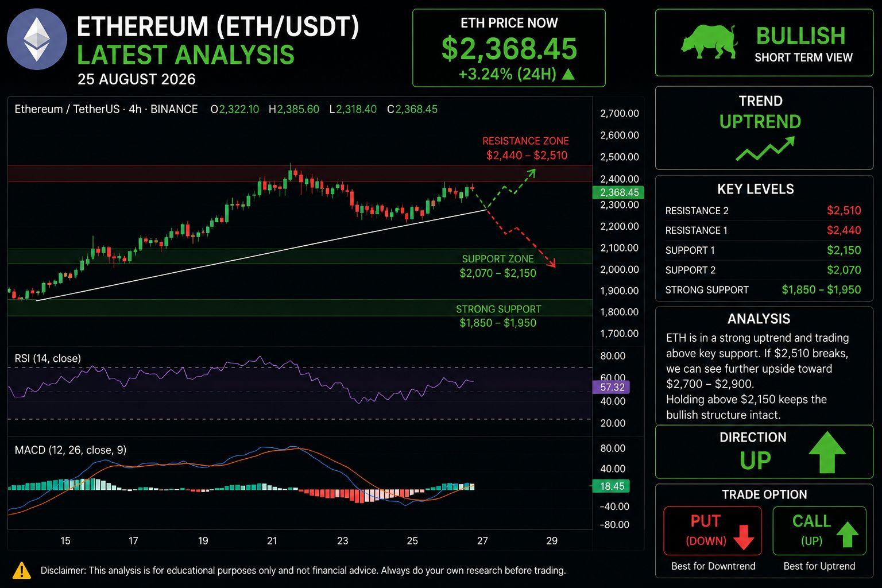This screenshot has width=882, height=588.
Task: Select the green 2,368.45 price axis tag
Action: click(618, 192)
